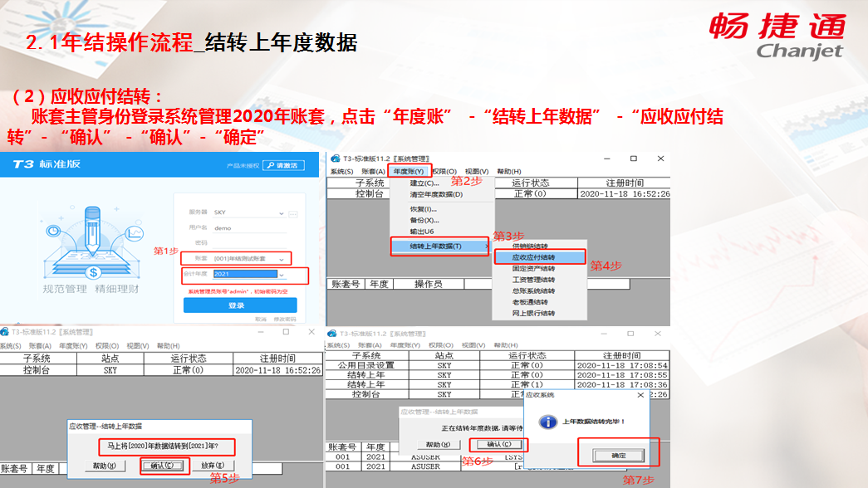Choose 备份(X)... menu entry
This screenshot has width=868, height=488.
point(424,220)
